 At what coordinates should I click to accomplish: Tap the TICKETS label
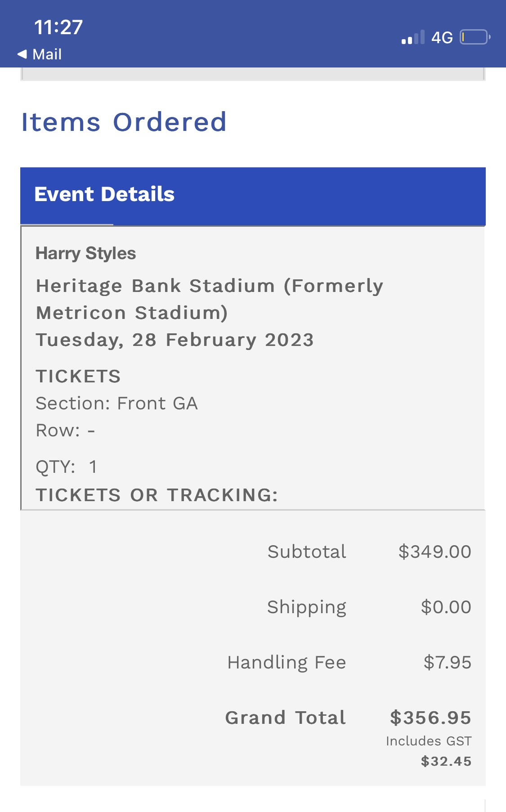tap(78, 376)
